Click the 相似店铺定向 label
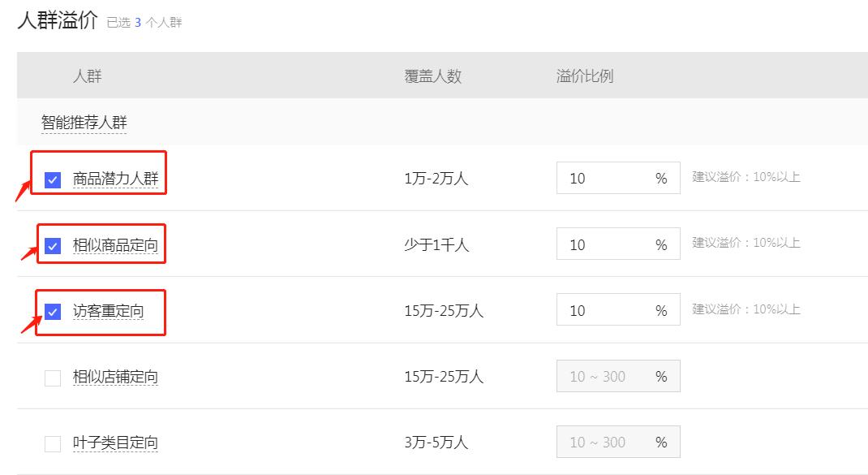The height and width of the screenshot is (475, 868). coord(115,378)
